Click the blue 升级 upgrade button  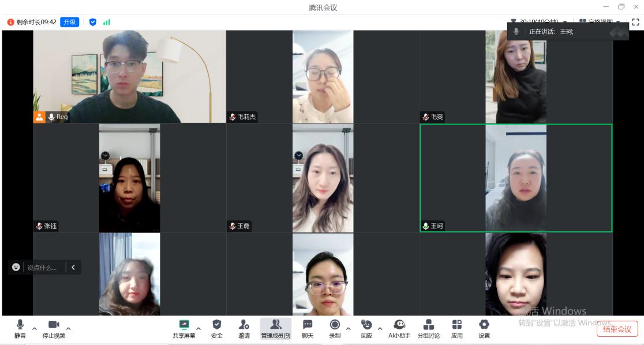[70, 22]
